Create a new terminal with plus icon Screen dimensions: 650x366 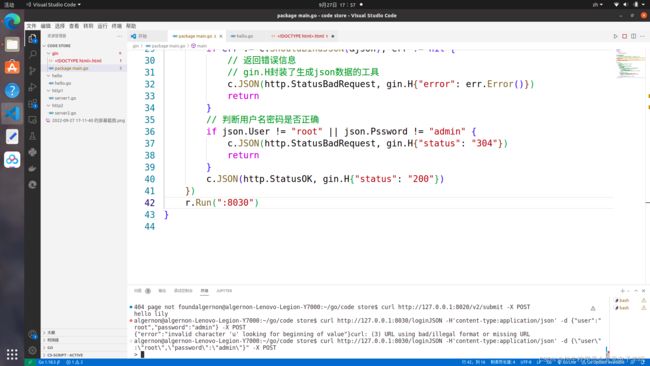click(x=622, y=291)
